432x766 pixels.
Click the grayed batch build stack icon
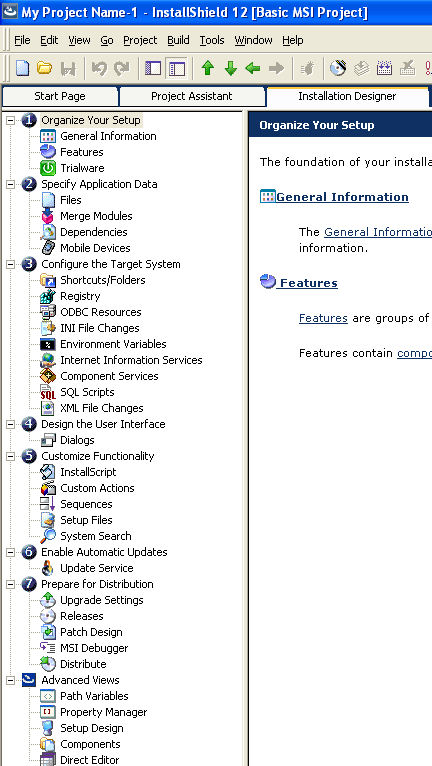click(362, 68)
